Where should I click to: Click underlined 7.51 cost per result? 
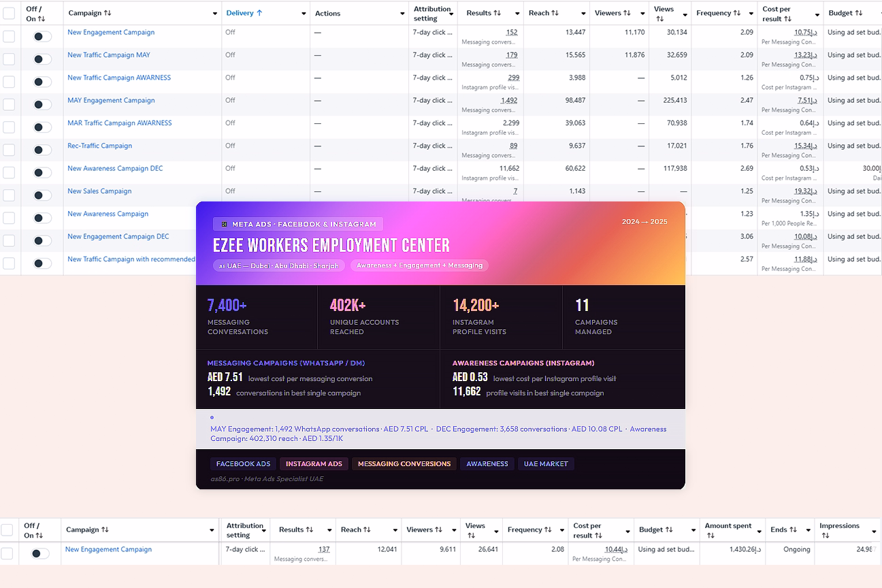pyautogui.click(x=808, y=101)
